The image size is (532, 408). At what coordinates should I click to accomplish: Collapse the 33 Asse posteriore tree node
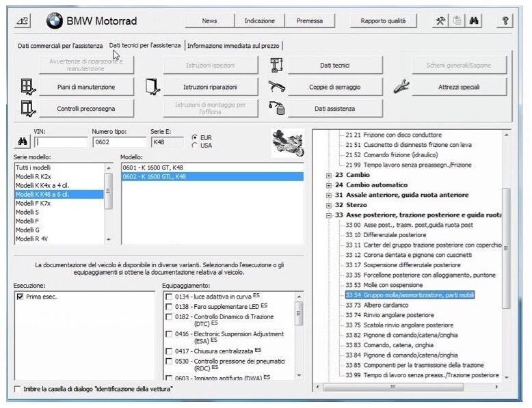330,215
